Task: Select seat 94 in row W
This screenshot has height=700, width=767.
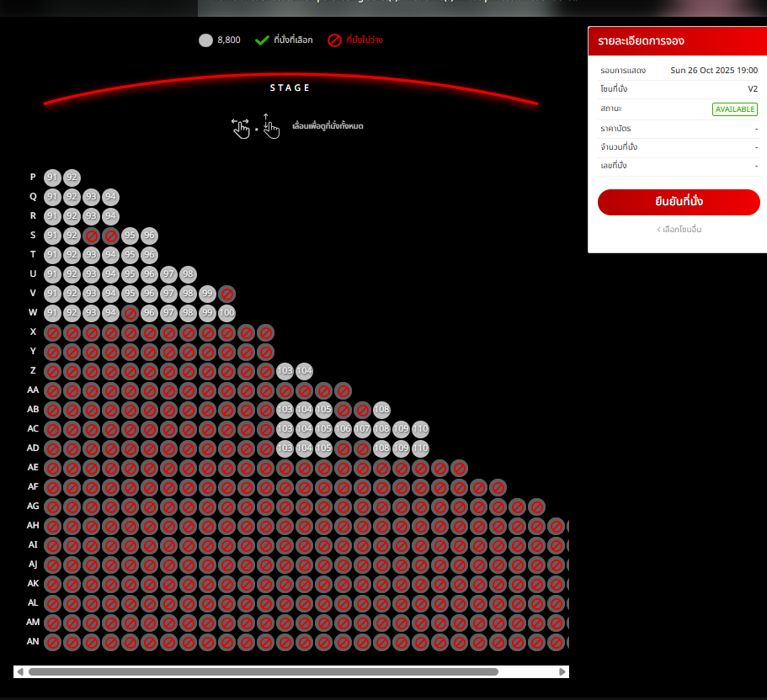Action: pyautogui.click(x=110, y=313)
